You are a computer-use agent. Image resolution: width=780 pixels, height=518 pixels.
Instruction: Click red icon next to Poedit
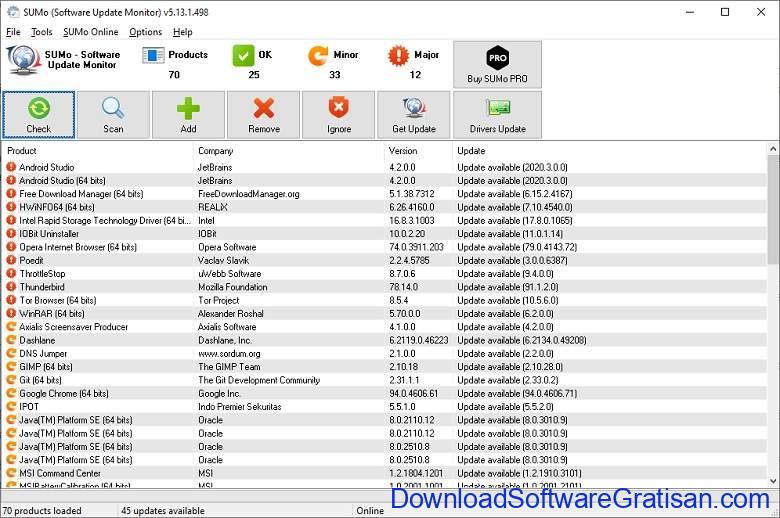(11, 260)
